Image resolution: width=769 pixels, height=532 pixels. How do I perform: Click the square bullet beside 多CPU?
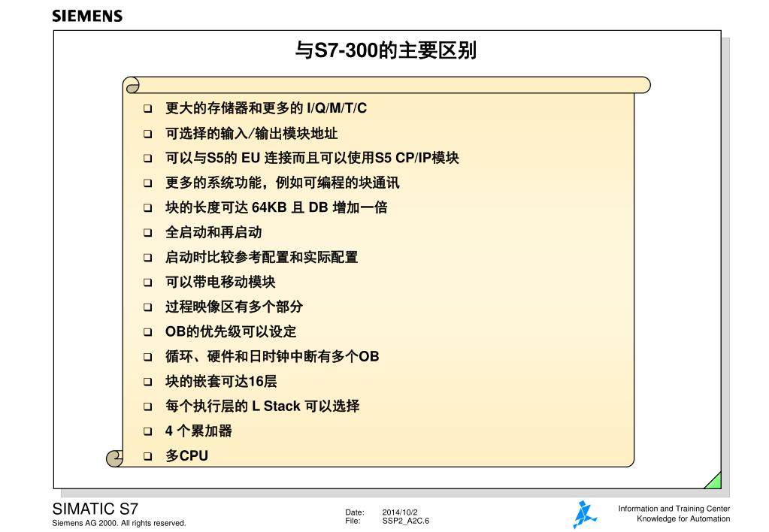(x=147, y=456)
